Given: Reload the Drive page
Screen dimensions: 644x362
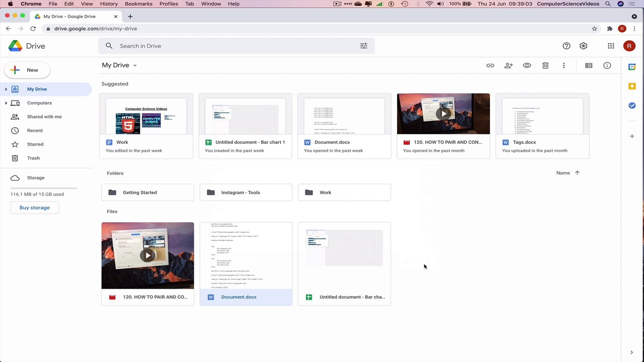Looking at the screenshot, I should [x=33, y=29].
